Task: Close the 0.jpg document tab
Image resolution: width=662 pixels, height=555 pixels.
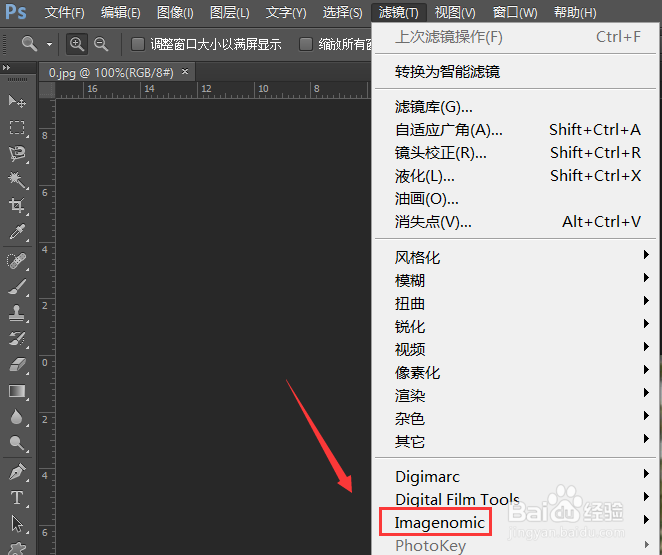Action: tap(185, 72)
